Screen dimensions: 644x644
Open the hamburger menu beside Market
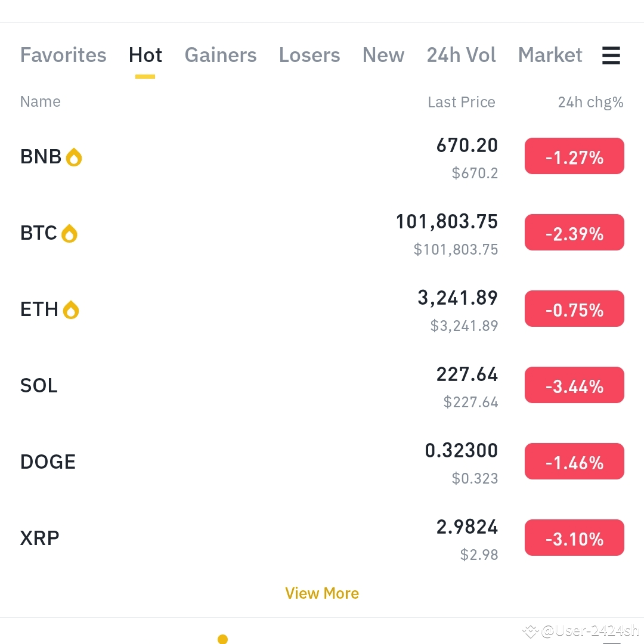pyautogui.click(x=611, y=55)
